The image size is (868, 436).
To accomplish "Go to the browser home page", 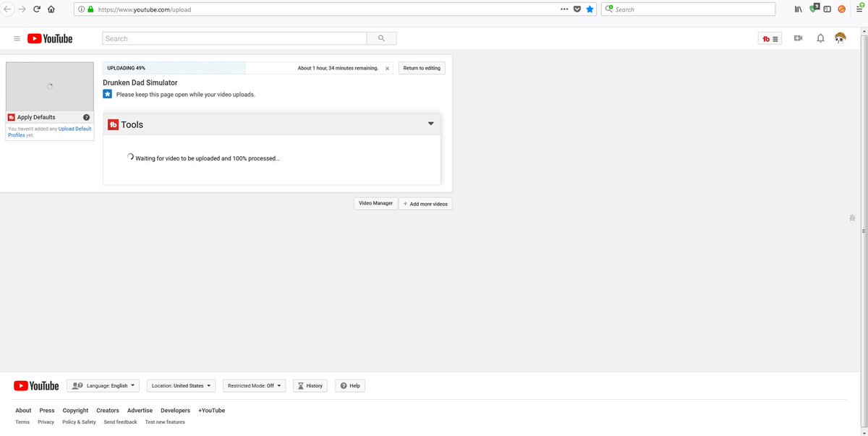I will [x=51, y=9].
